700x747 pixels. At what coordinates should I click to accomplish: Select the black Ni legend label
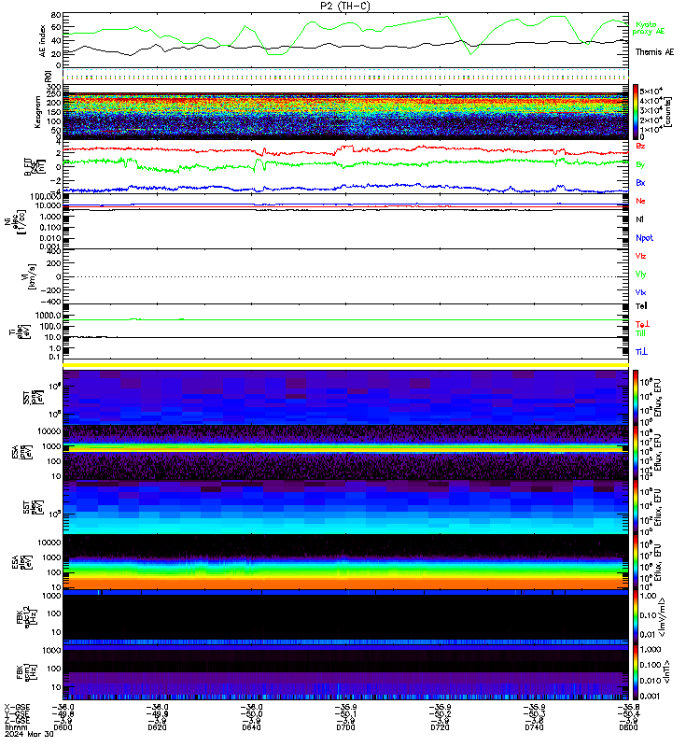point(639,219)
